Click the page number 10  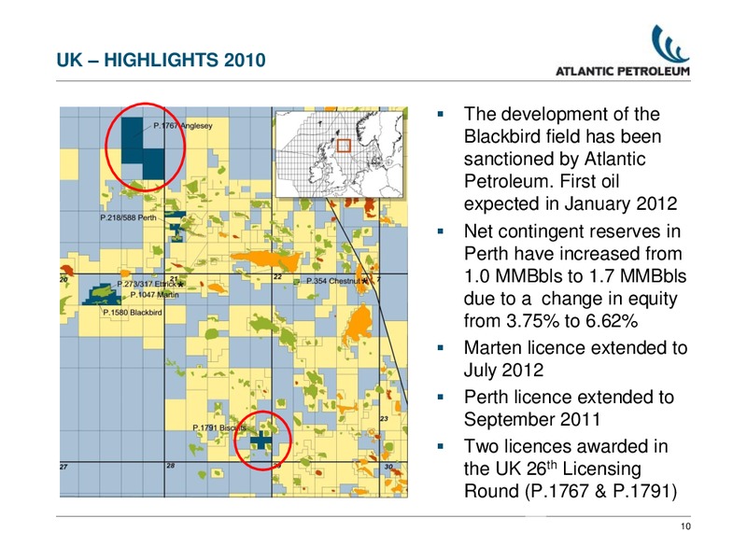[685, 526]
